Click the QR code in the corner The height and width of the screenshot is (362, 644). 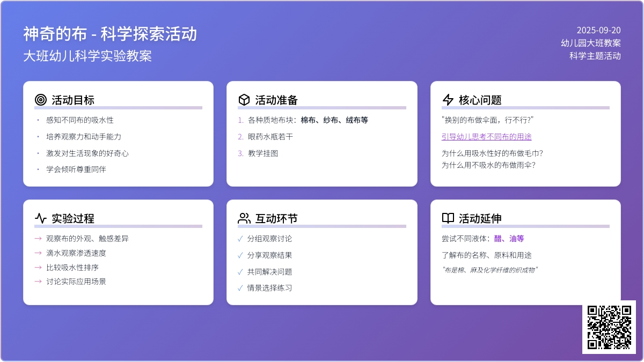click(609, 327)
